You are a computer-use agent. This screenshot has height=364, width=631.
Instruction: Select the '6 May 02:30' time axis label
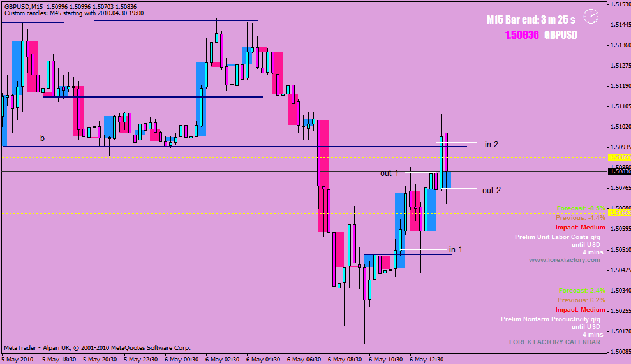[223, 359]
